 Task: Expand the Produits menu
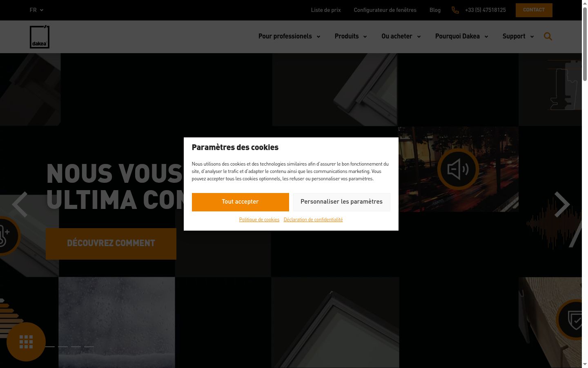click(x=351, y=36)
